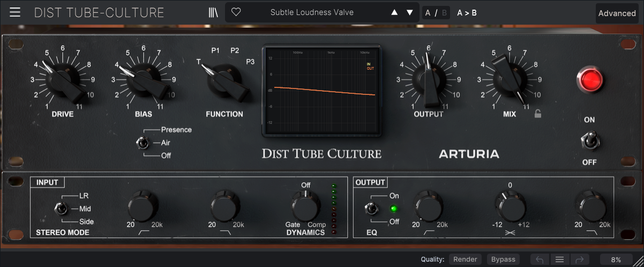Copy settings with A > B button
Screen dimensions: 644x267
pos(467,13)
